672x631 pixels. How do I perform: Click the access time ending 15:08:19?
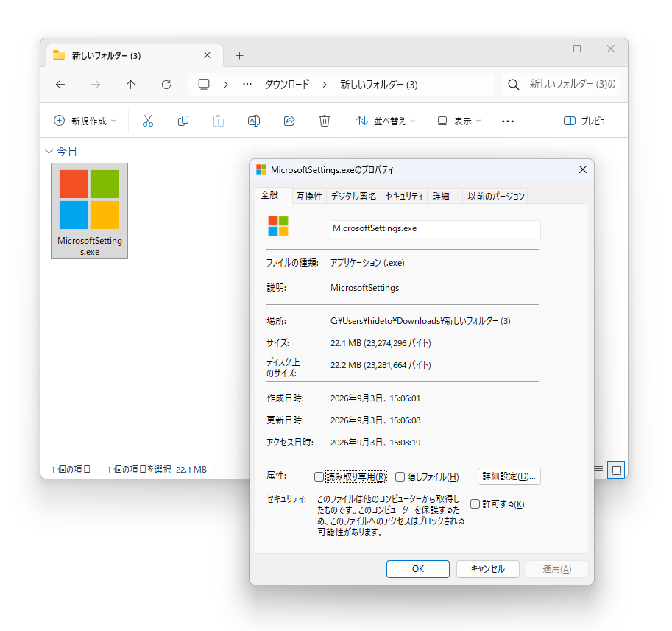375,443
